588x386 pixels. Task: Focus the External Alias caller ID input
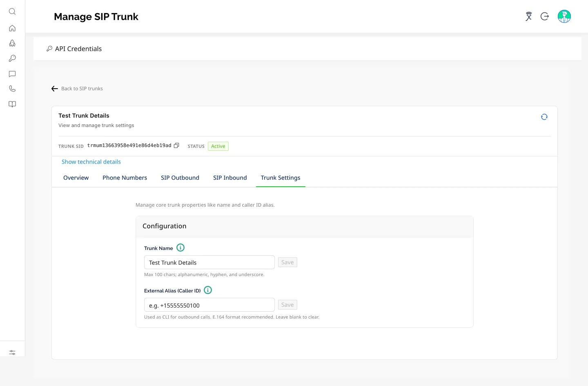tap(209, 305)
